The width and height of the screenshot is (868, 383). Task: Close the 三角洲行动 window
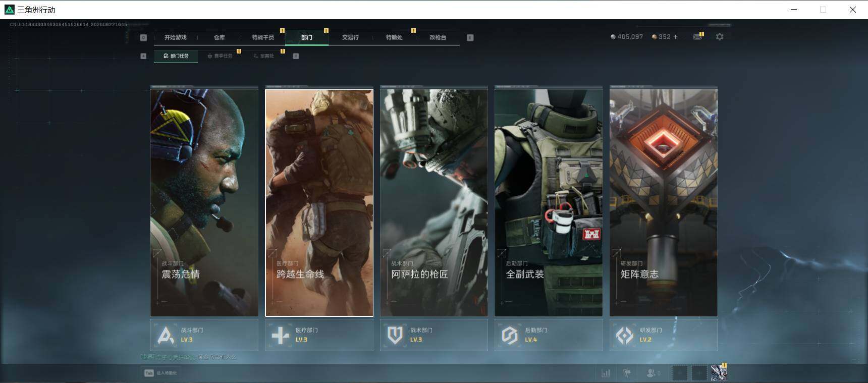(x=853, y=10)
